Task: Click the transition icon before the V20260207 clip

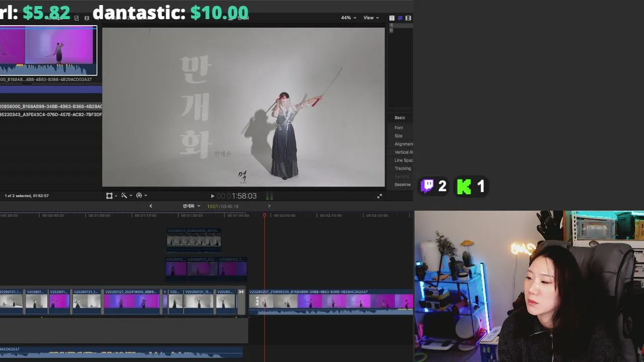Action: tap(241, 292)
